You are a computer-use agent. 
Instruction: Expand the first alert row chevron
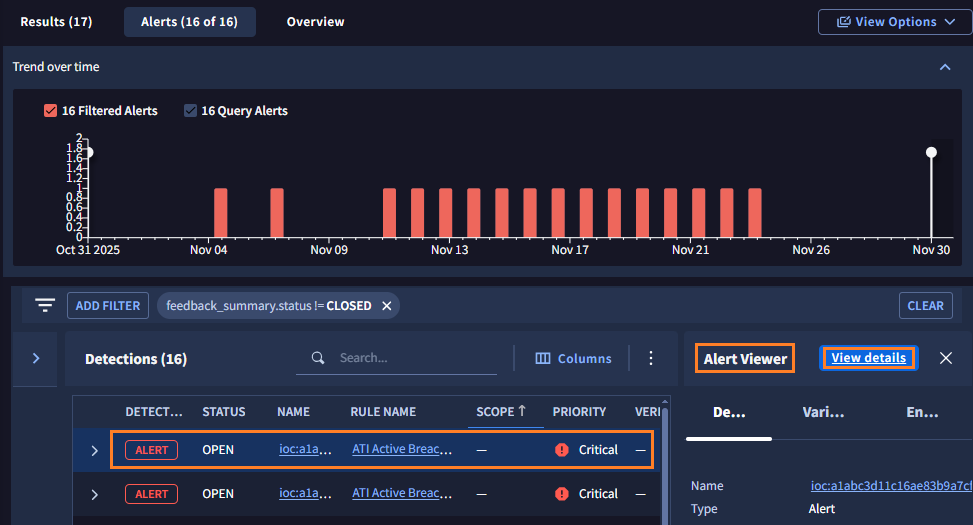click(95, 450)
